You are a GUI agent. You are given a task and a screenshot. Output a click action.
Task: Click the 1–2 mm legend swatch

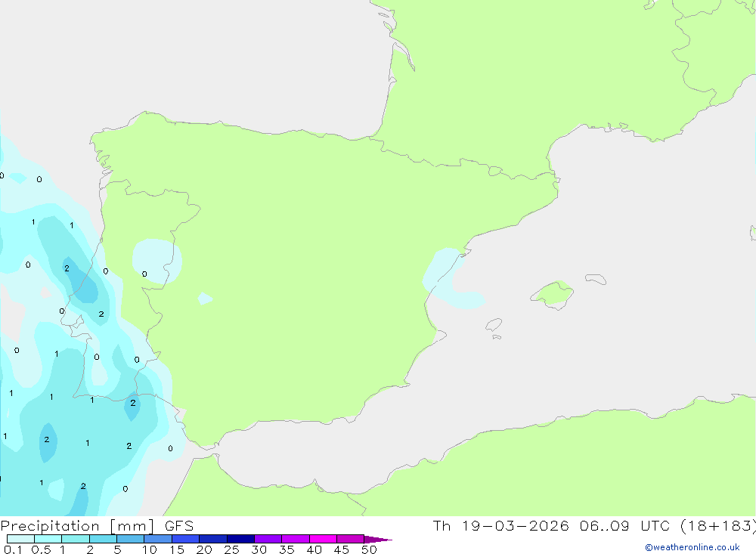pos(76,539)
